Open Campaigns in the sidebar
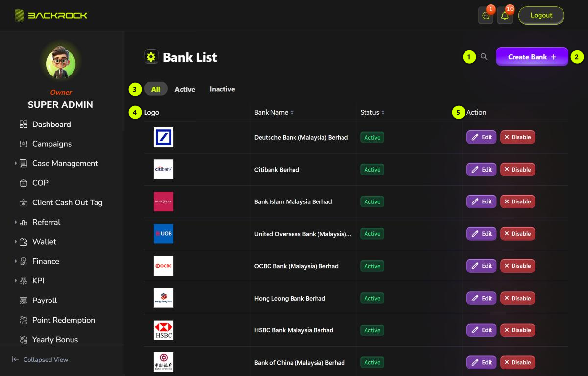The height and width of the screenshot is (376, 588). click(45, 144)
